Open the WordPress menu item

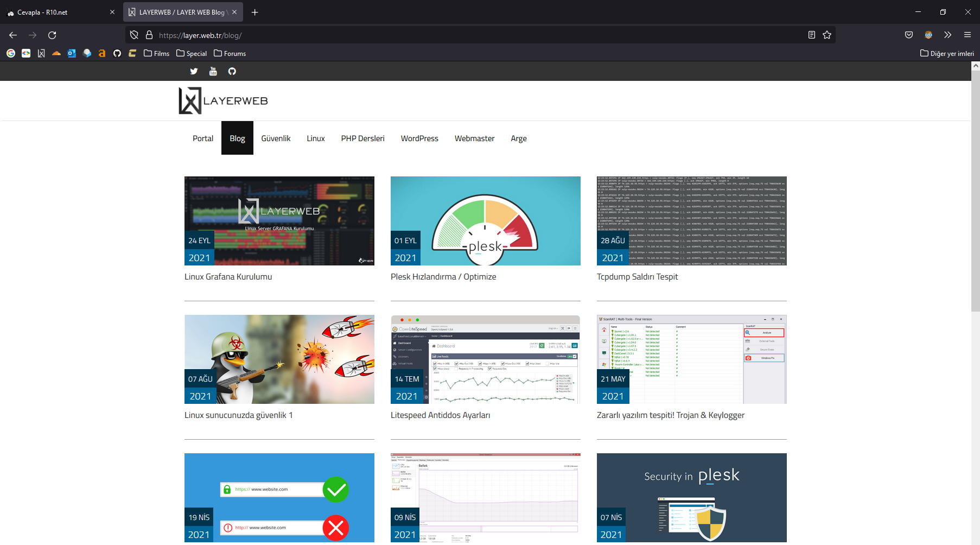tap(419, 138)
